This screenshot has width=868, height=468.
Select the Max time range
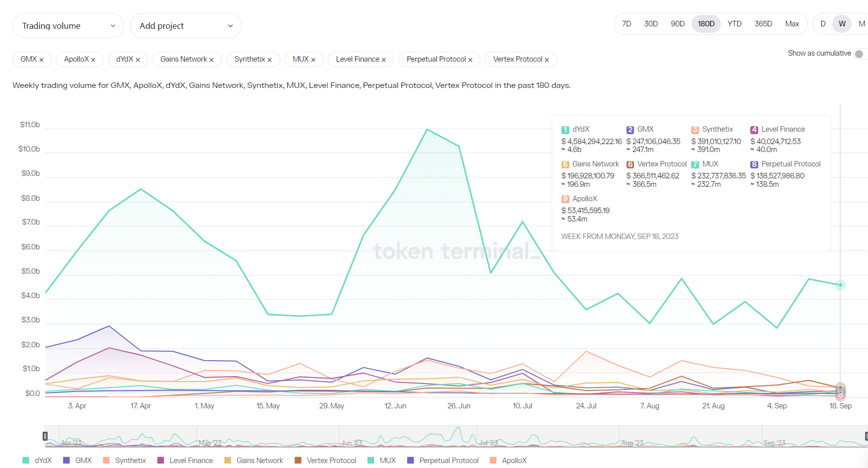tap(792, 24)
